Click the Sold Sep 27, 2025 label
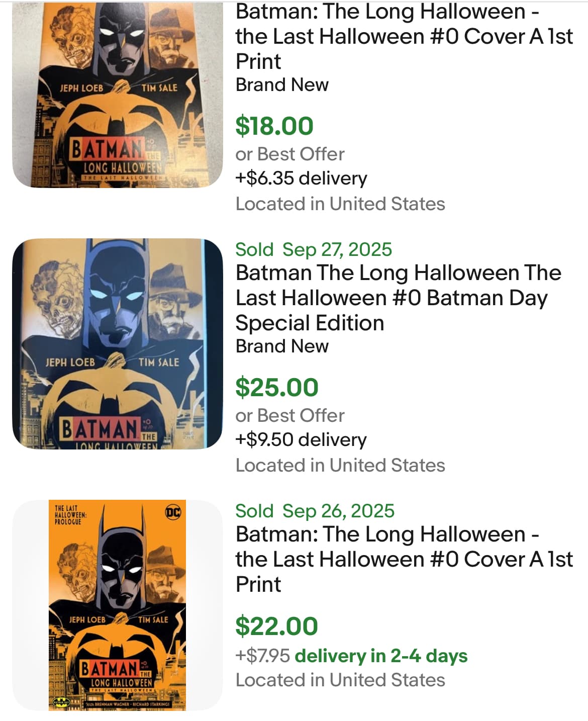 point(314,249)
